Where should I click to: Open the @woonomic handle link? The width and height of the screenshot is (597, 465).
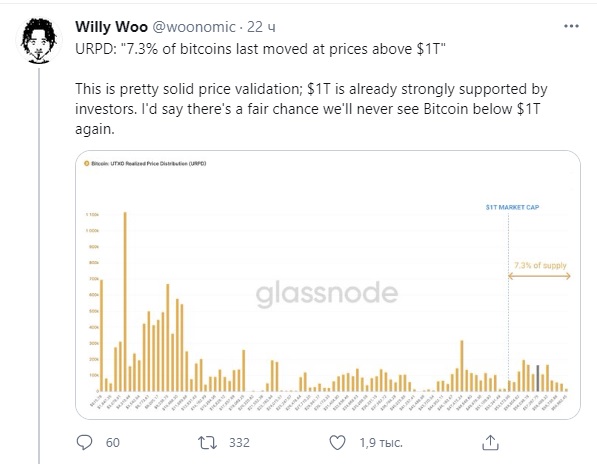[x=194, y=27]
